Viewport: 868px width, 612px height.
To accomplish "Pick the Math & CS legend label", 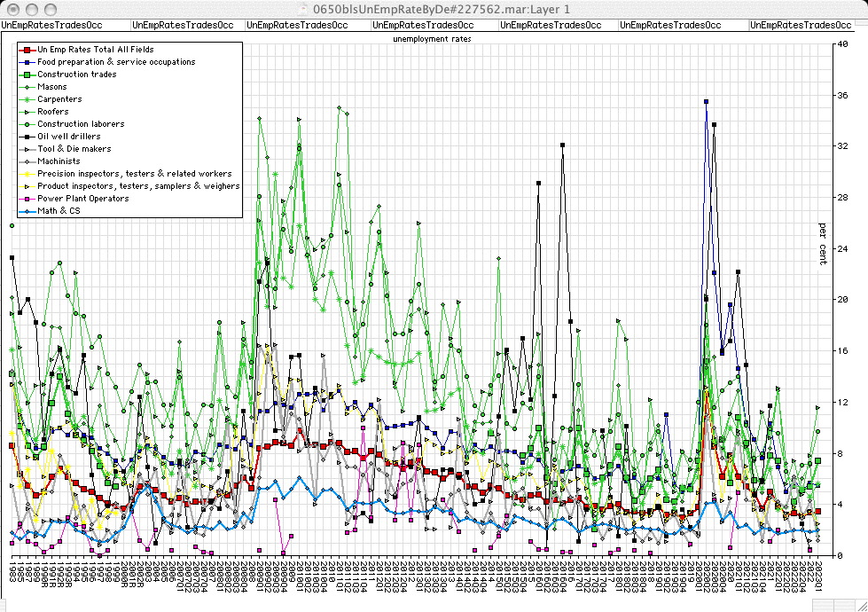I will click(x=59, y=211).
